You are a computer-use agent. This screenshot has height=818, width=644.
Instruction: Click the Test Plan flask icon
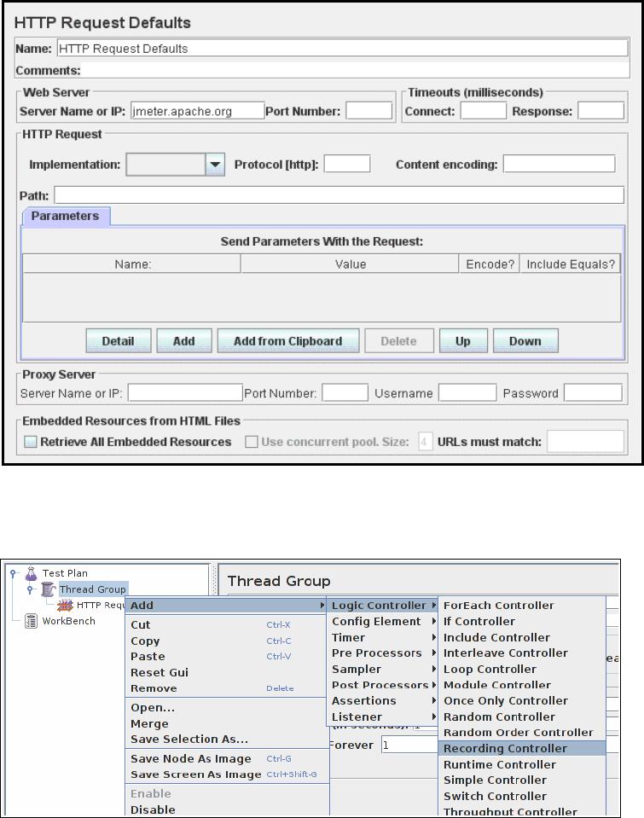pyautogui.click(x=32, y=573)
